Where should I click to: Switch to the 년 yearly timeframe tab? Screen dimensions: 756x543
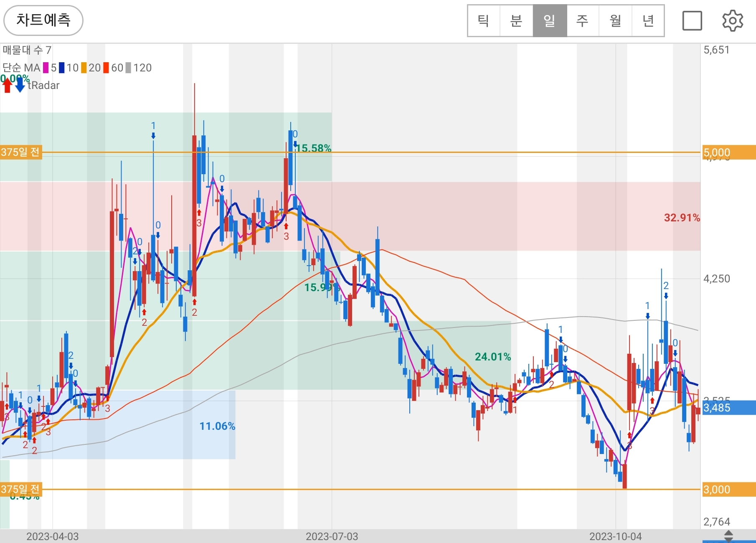tap(648, 21)
